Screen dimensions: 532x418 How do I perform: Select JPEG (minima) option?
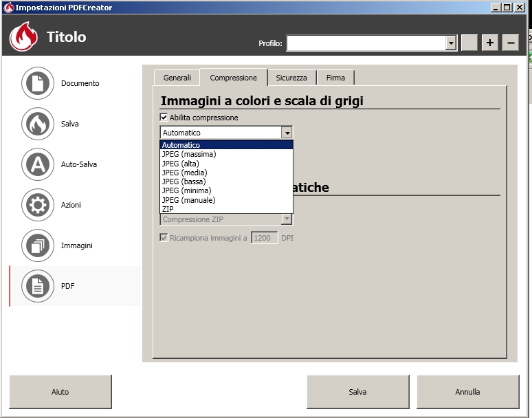click(226, 190)
